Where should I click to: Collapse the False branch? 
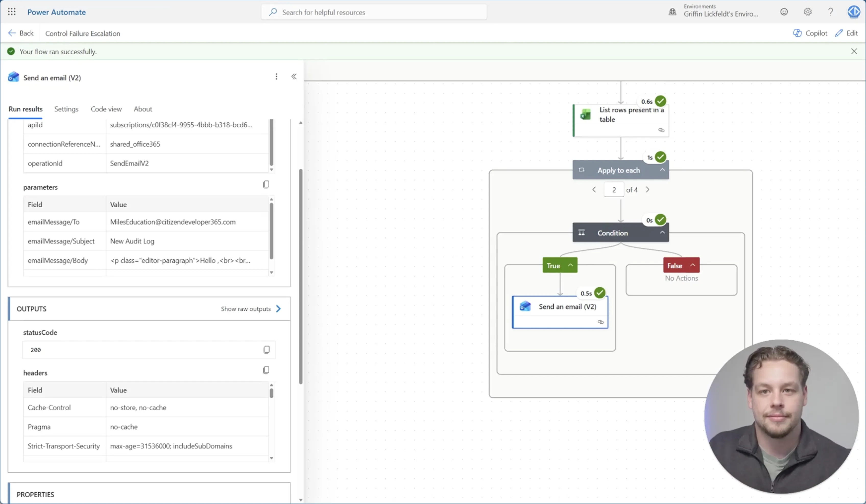(692, 265)
